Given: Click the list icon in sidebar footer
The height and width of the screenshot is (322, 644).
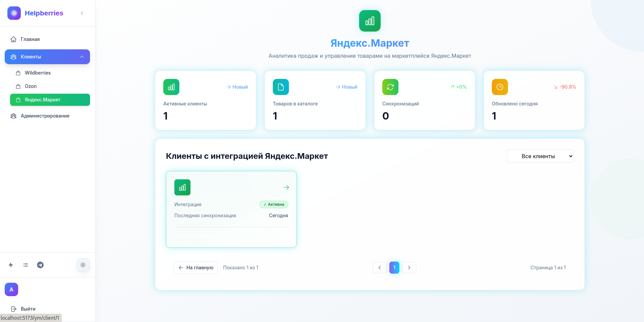Looking at the screenshot, I should point(26,265).
